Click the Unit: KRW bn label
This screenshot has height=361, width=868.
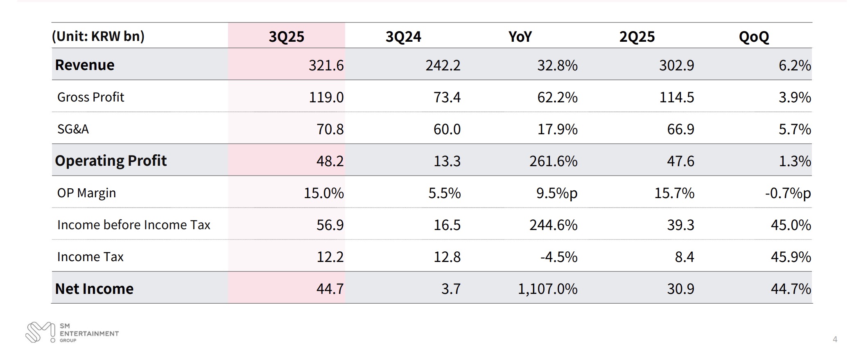click(98, 36)
